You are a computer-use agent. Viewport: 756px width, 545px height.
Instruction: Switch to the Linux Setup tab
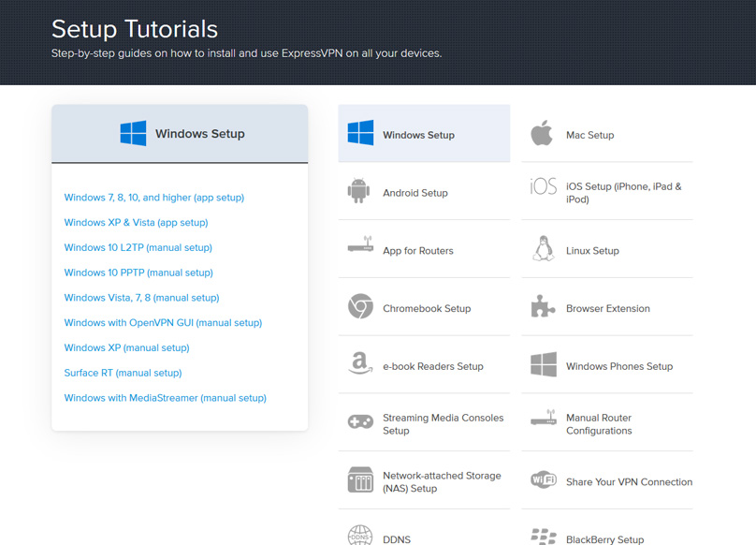coord(607,249)
